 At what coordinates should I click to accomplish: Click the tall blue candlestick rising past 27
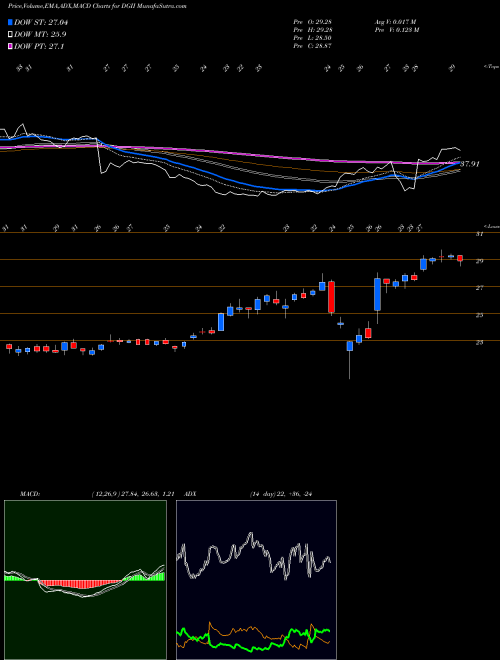(378, 294)
